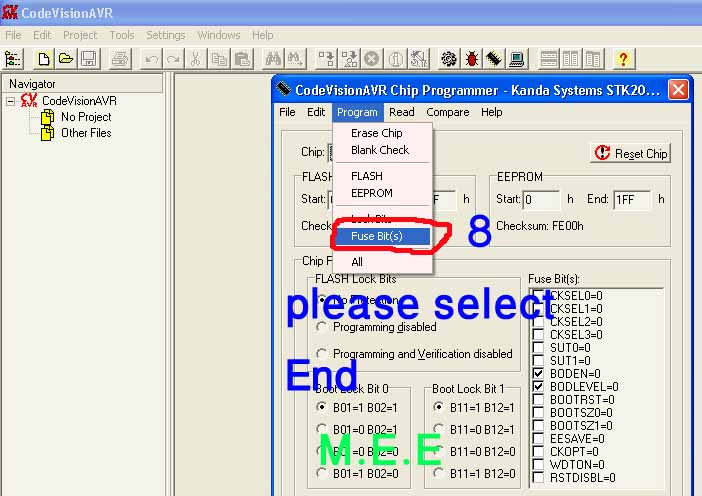Enable the RSTDISBL=0 fuse bit
Screen dimensions: 702x496
pos(538,477)
